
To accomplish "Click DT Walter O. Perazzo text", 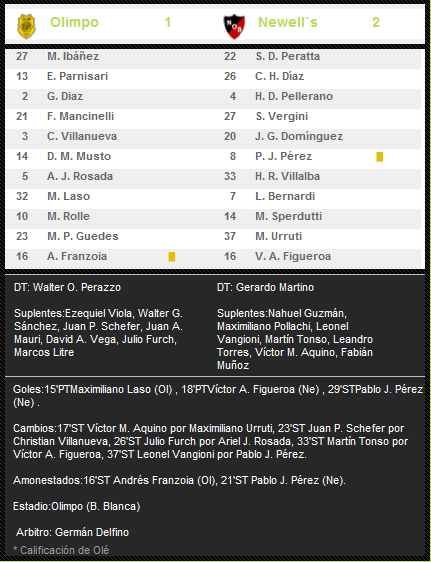I will click(x=67, y=287).
